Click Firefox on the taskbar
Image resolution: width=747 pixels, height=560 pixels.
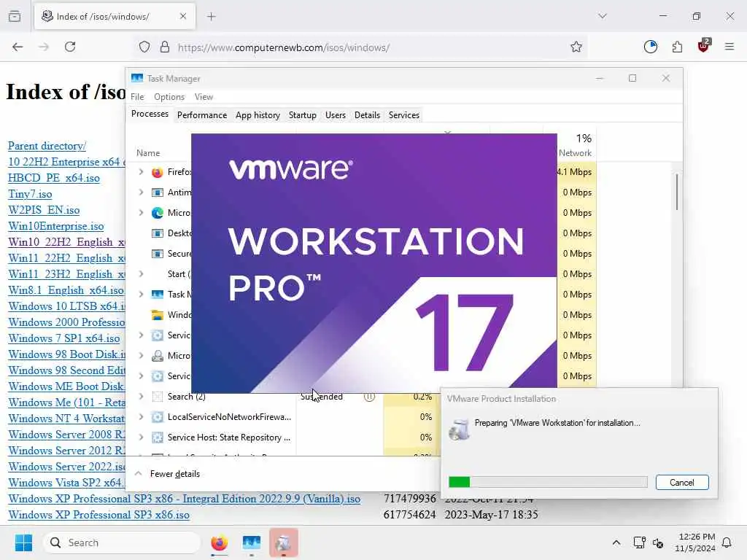click(x=219, y=542)
